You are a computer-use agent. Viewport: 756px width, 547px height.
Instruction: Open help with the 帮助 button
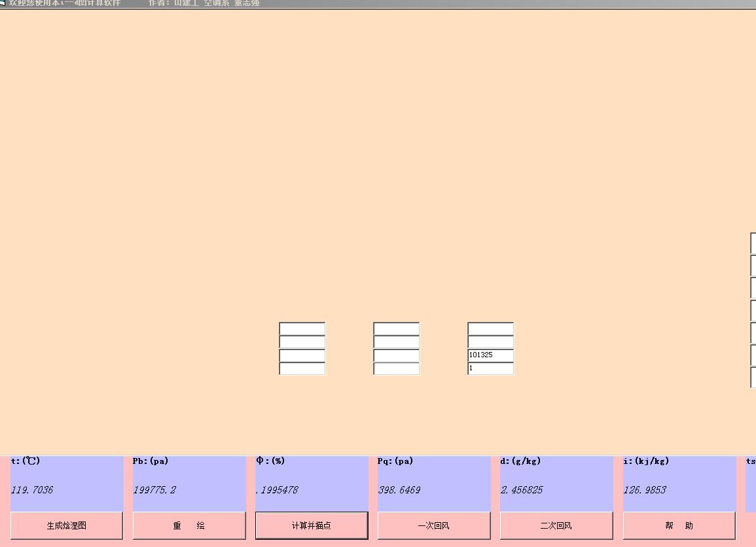coord(679,525)
